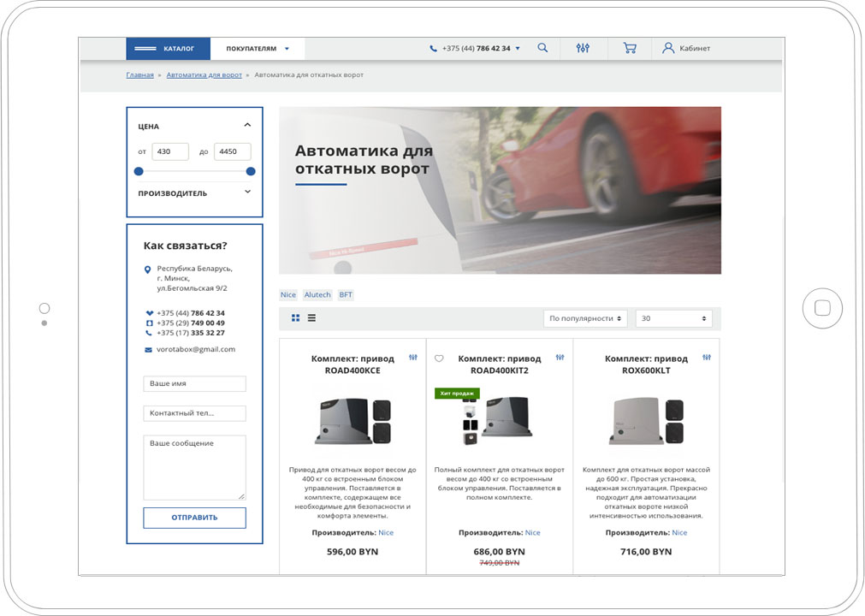Filter by Nice brand tag
Image resolution: width=865 pixels, height=616 pixels.
point(288,295)
